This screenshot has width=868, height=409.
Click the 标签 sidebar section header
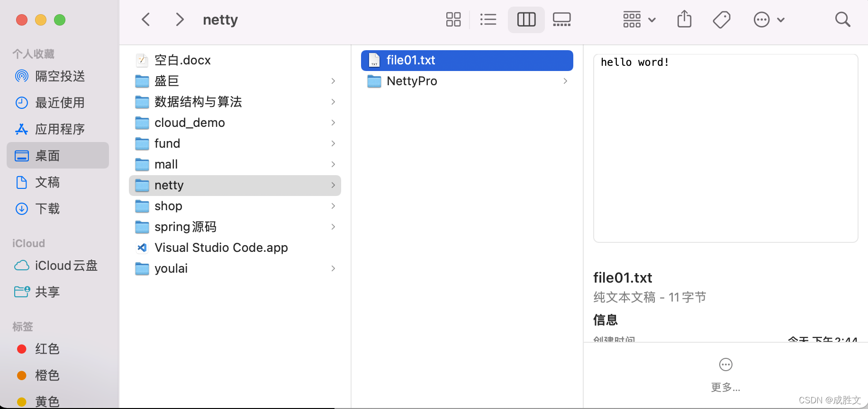[23, 327]
